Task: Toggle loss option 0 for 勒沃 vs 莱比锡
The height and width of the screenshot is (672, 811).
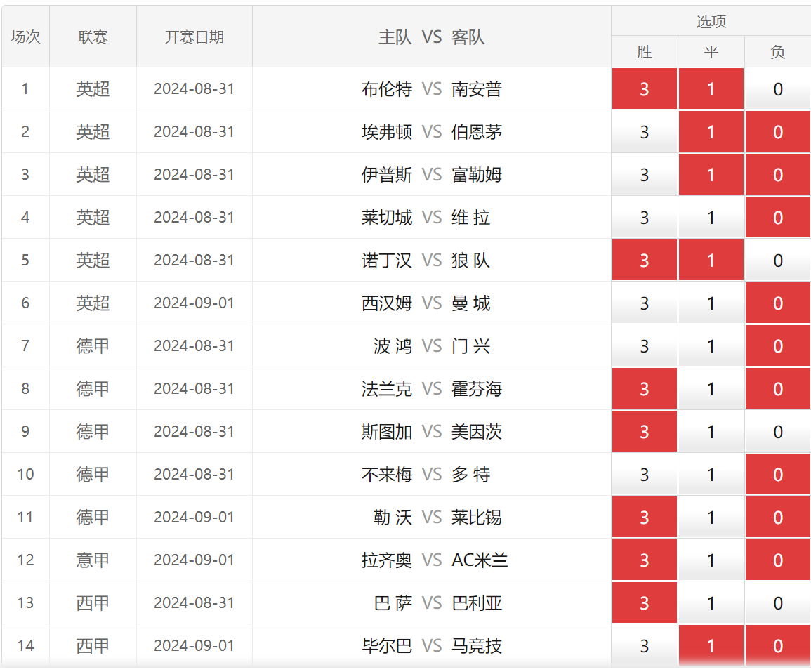Action: pos(778,517)
